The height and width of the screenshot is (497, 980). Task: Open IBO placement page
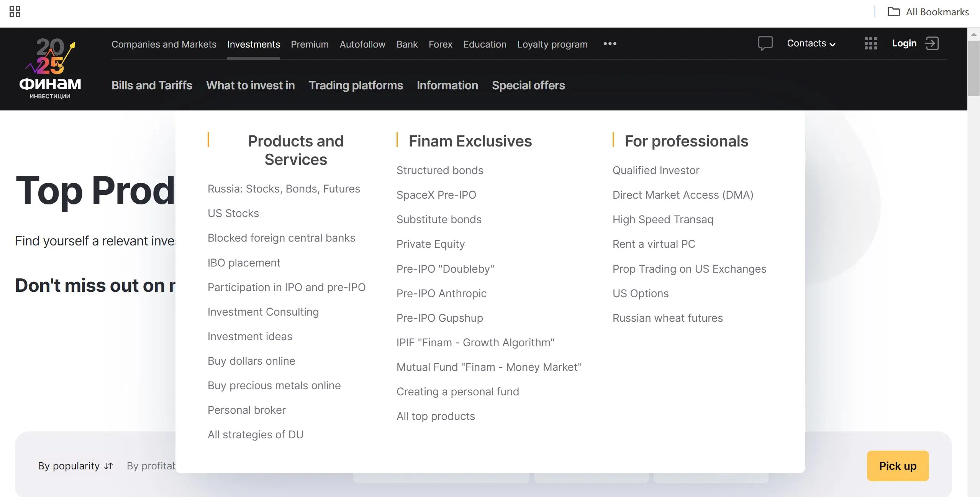tap(244, 263)
